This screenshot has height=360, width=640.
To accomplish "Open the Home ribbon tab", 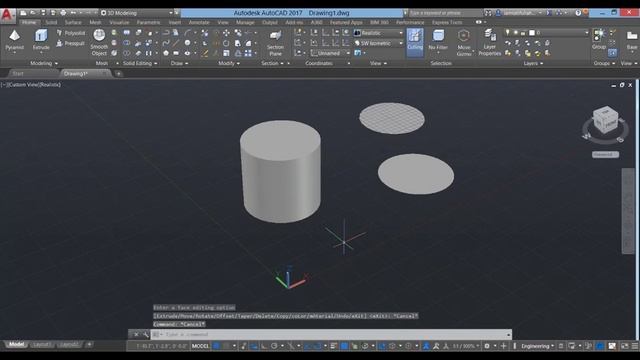I will coord(29,22).
